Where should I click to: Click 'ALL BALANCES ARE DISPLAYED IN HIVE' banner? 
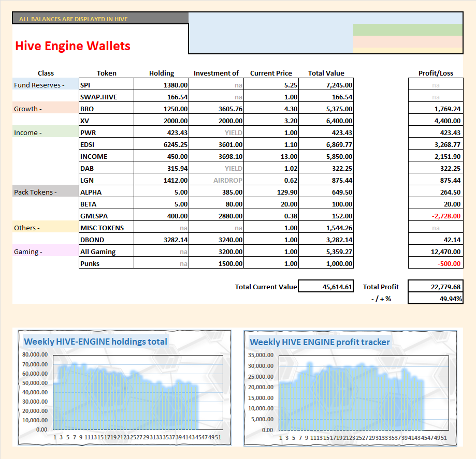pos(100,18)
